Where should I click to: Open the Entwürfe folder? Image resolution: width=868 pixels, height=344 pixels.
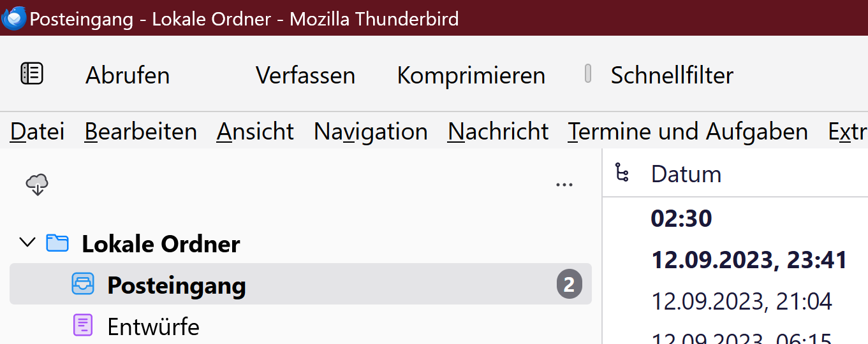click(153, 326)
